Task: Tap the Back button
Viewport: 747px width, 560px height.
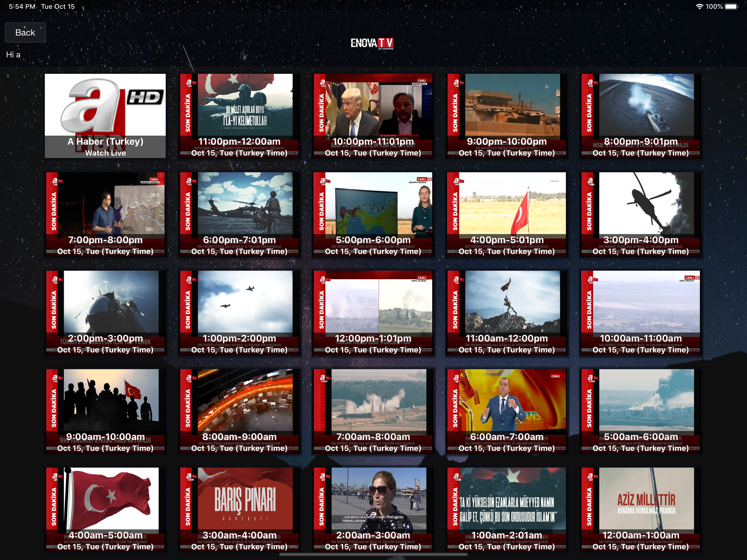Action: coord(25,33)
